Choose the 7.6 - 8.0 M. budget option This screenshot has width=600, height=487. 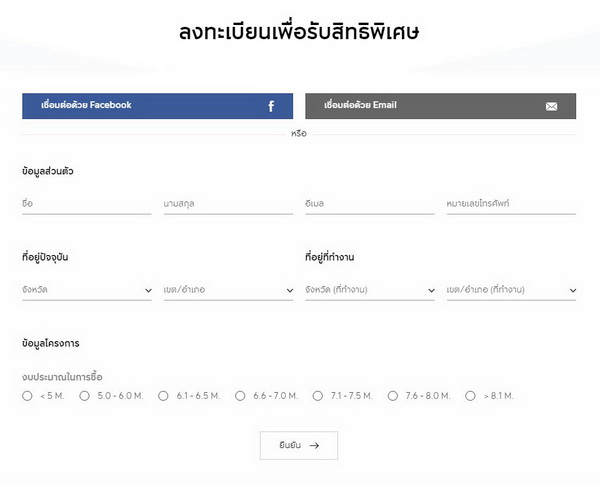pyautogui.click(x=393, y=396)
